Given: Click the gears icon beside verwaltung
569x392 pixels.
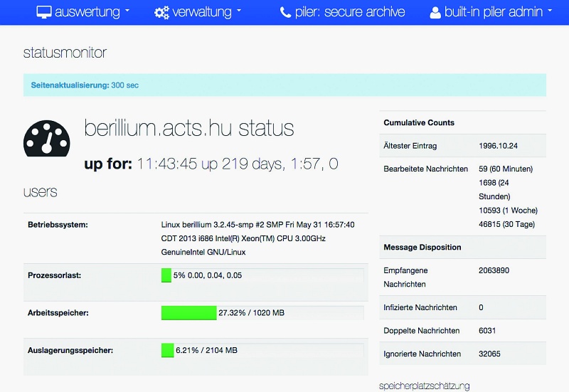Looking at the screenshot, I should click(161, 12).
